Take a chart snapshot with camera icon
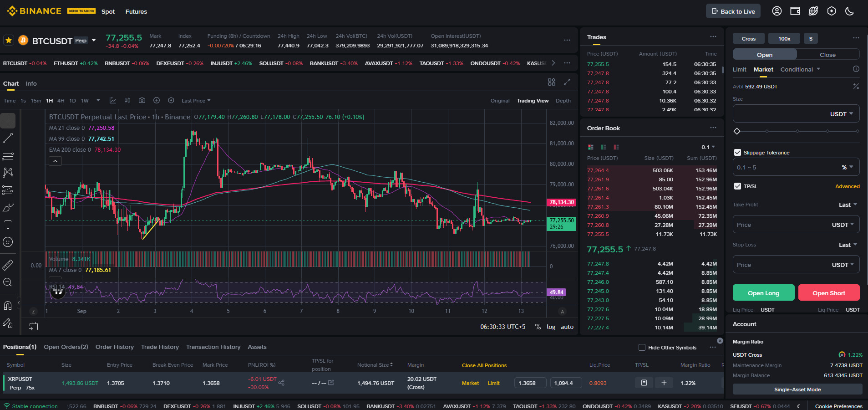Viewport: 868px width, 410px height. click(x=142, y=100)
